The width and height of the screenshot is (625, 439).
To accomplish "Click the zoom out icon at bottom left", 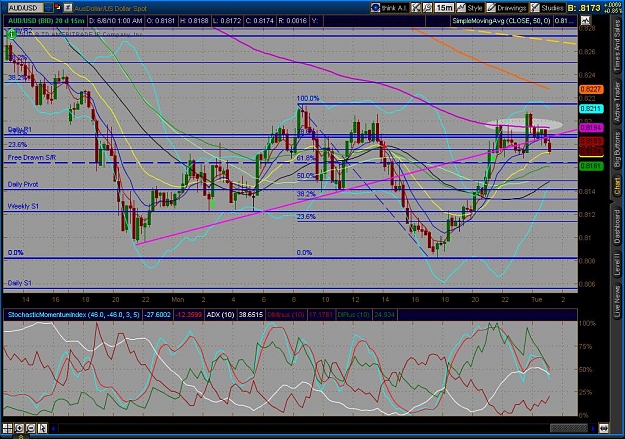I will click(31, 429).
